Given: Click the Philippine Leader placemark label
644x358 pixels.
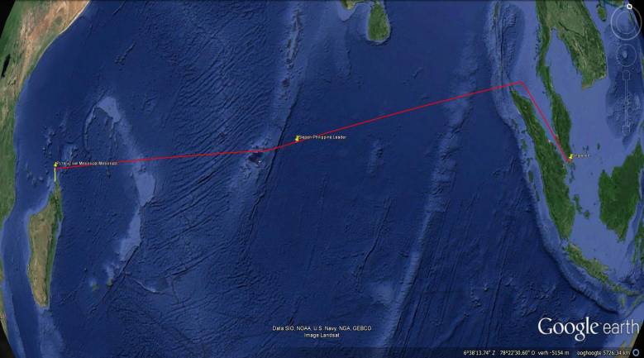Looking at the screenshot, I should pos(322,137).
